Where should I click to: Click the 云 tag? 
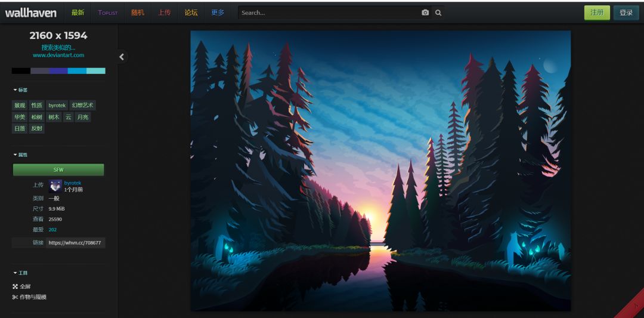pos(68,117)
